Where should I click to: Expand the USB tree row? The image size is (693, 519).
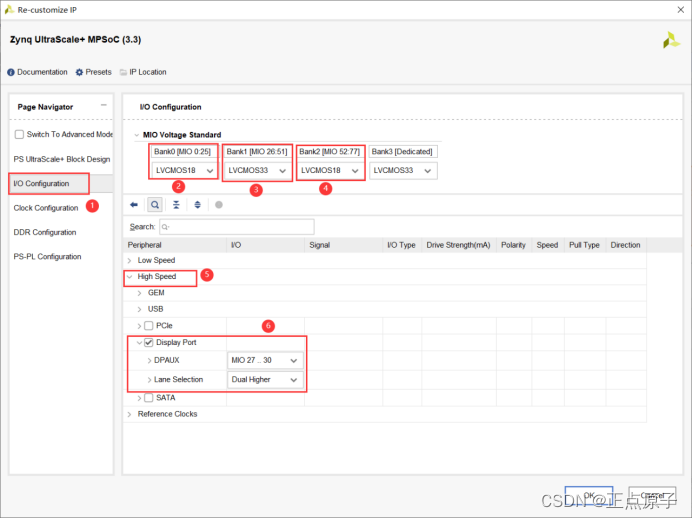(139, 309)
